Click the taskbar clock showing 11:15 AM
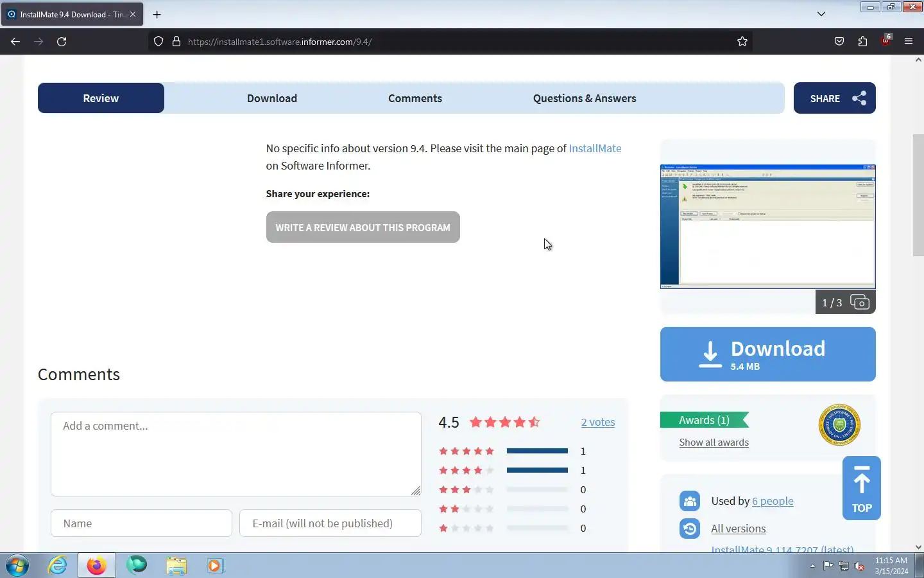The width and height of the screenshot is (924, 578). pos(891,566)
